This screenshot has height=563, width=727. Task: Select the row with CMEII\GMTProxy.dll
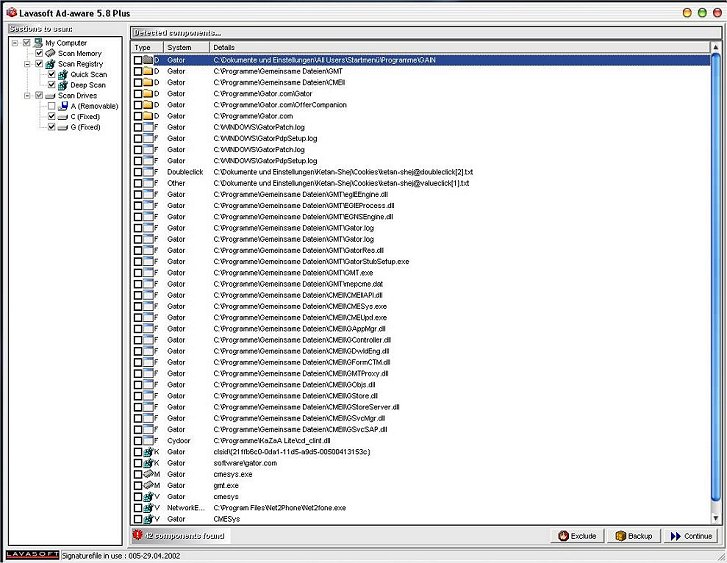coord(421,373)
